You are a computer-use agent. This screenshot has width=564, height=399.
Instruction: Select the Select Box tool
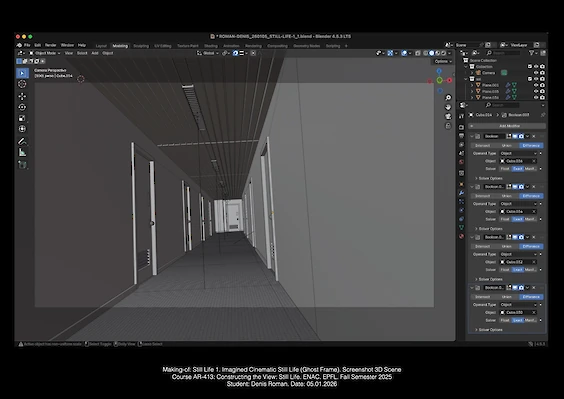point(22,73)
